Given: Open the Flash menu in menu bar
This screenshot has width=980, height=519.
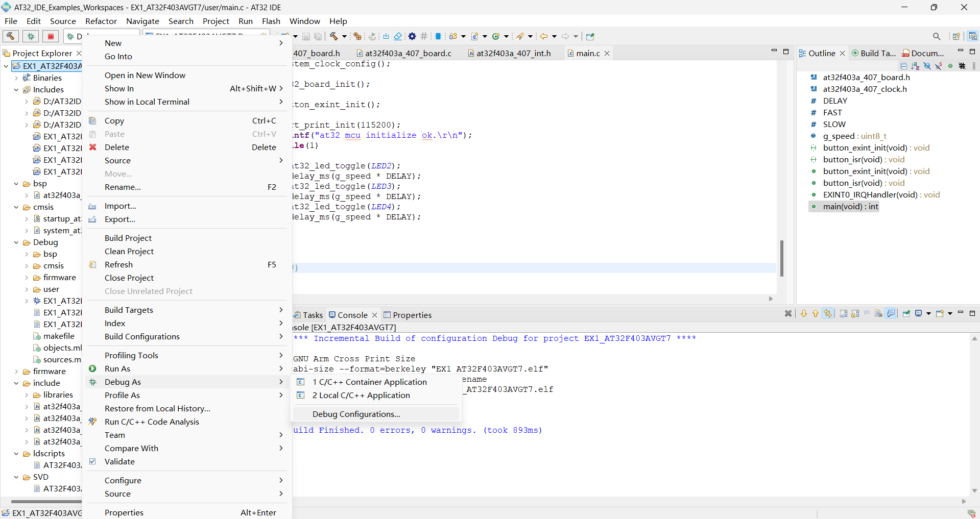Looking at the screenshot, I should 271,21.
